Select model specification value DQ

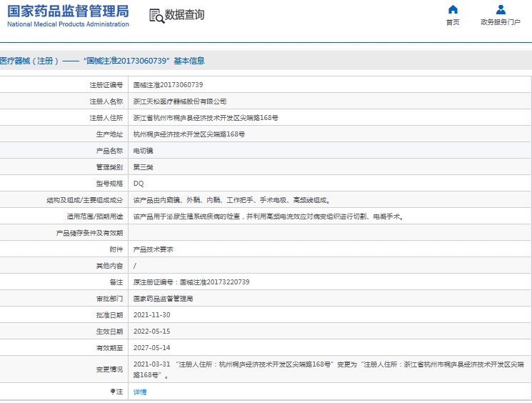pos(139,184)
